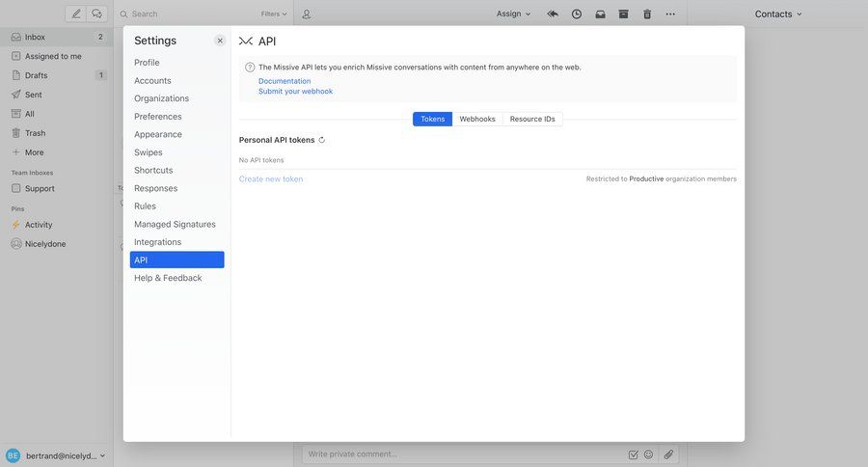Click the API crossed-arrows header icon
This screenshot has height=467, width=868.
[246, 41]
